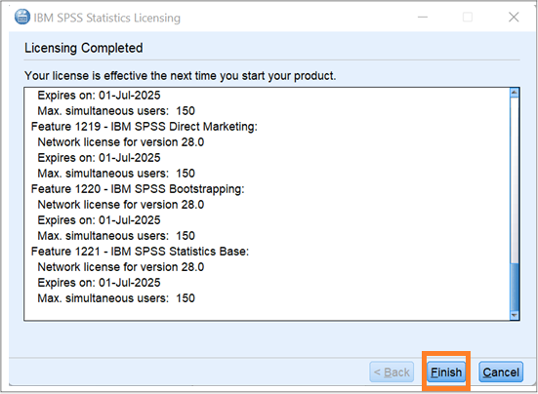This screenshot has width=538, height=394.
Task: Click the scroll down arrow of the license list
Action: pos(514,315)
